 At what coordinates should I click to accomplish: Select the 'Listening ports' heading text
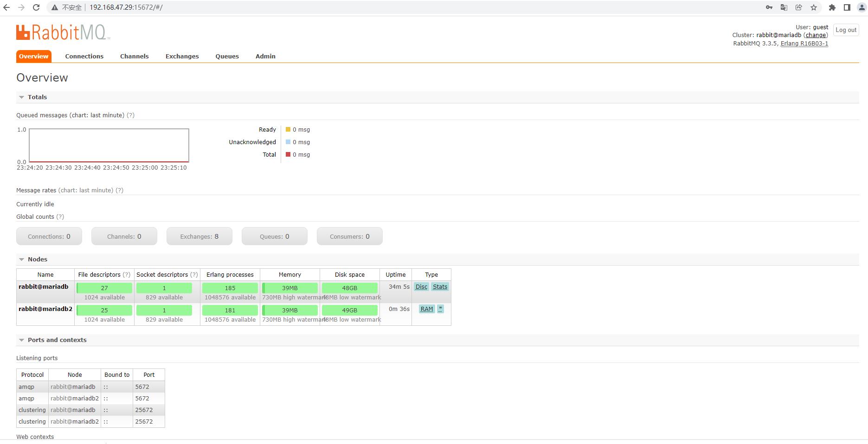click(37, 358)
